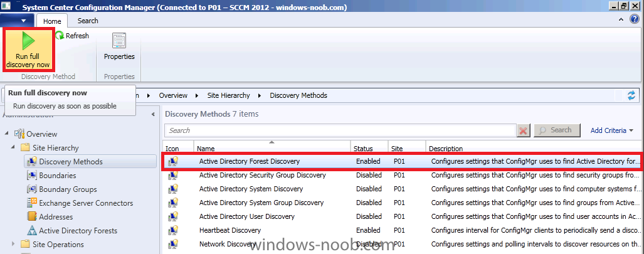Click the blue help question mark icon
Image resolution: width=644 pixels, height=254 pixels.
pos(635,19)
